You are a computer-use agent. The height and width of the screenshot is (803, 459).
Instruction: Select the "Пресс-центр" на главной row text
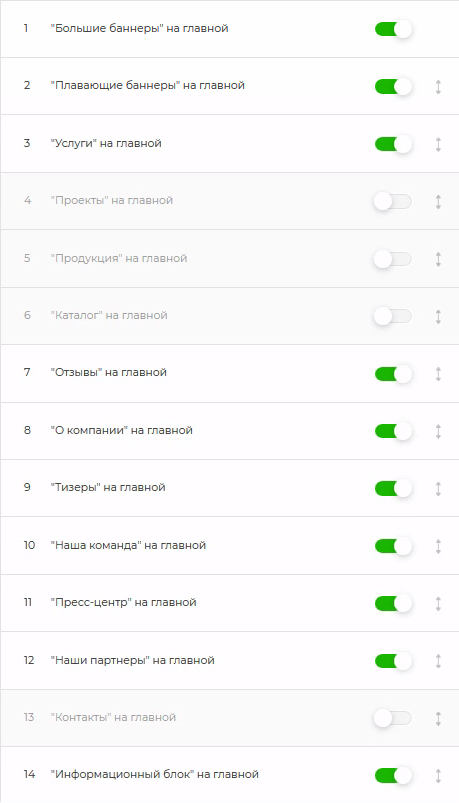(x=123, y=602)
